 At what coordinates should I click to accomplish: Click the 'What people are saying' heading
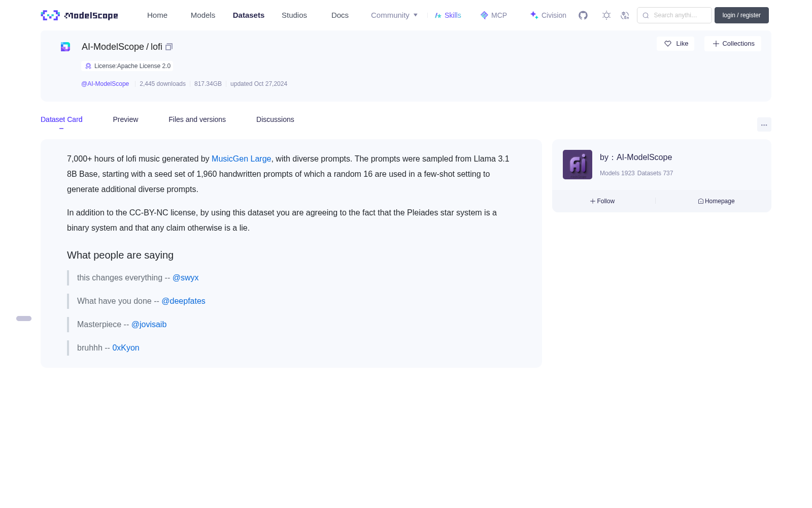[120, 255]
